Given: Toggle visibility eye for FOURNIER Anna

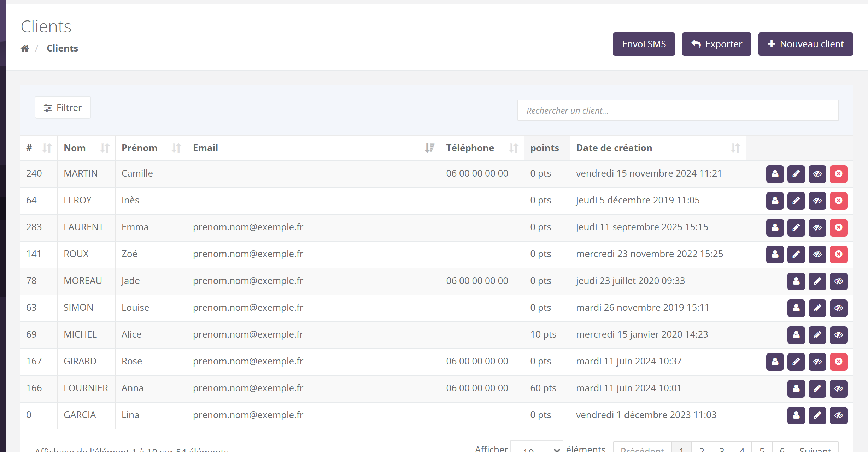Looking at the screenshot, I should click(838, 388).
